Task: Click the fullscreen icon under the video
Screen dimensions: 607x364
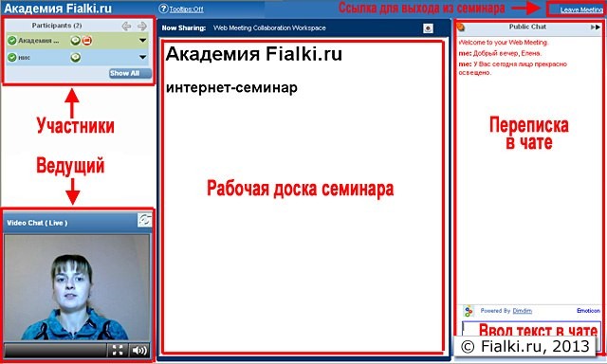Action: click(x=118, y=350)
